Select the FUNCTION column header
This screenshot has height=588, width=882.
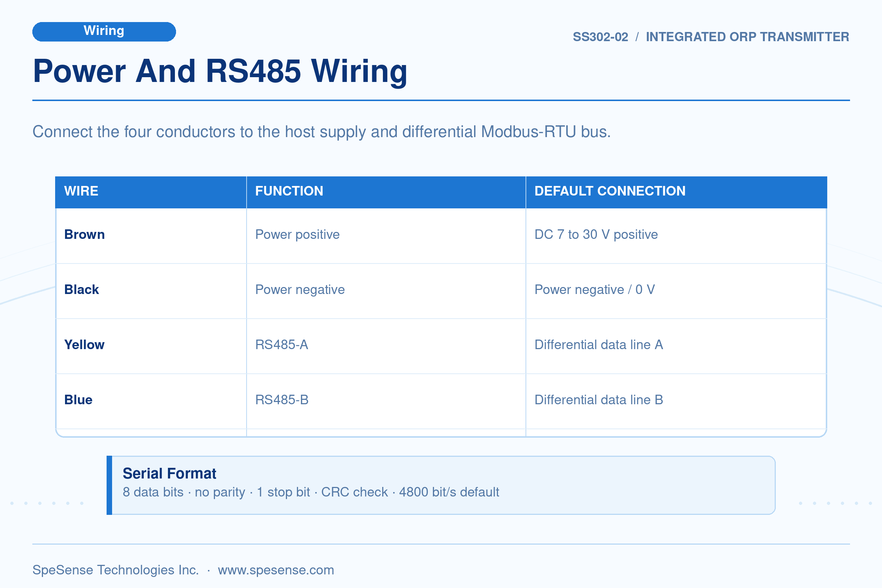[386, 192]
